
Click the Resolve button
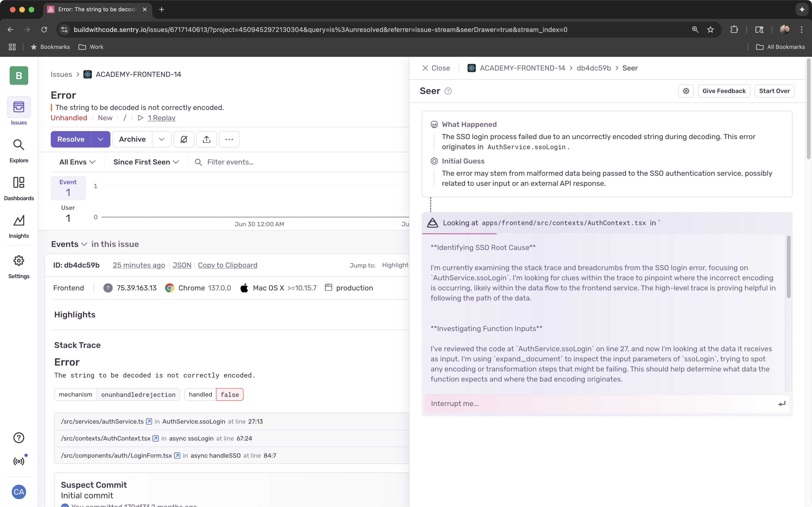pos(71,139)
